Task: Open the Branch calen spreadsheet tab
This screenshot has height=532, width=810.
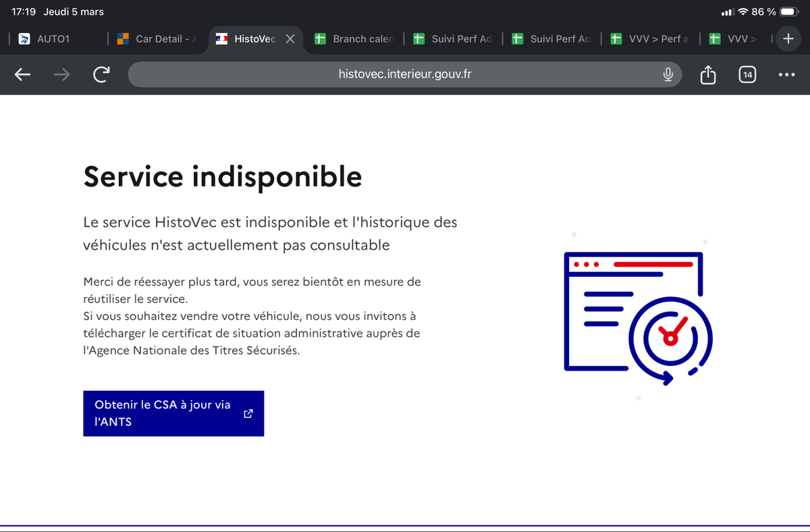Action: tap(355, 39)
